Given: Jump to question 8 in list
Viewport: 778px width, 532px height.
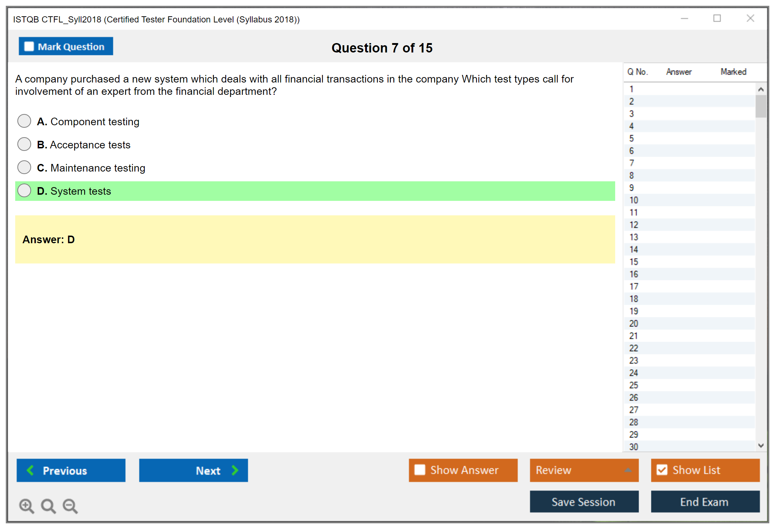Looking at the screenshot, I should [x=631, y=176].
